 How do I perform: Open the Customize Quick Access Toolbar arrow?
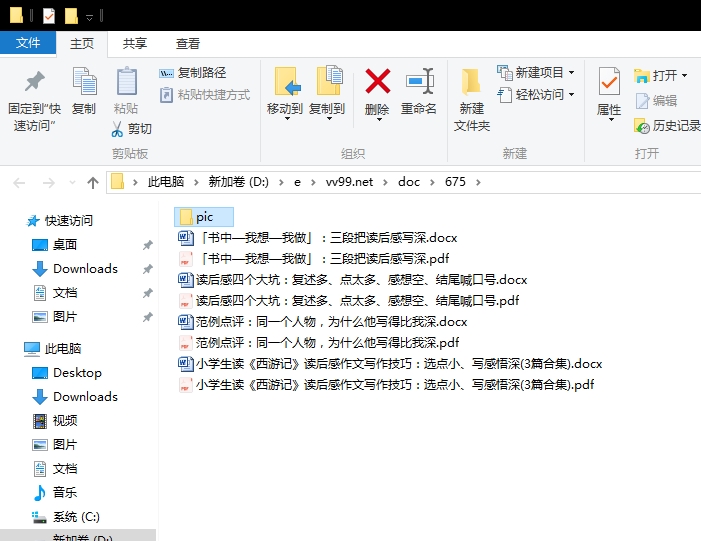coord(89,17)
